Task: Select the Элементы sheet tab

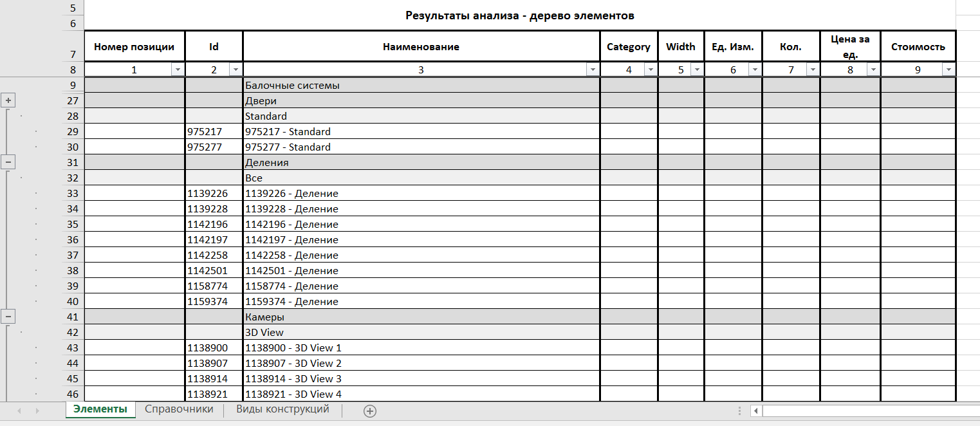Action: pos(100,409)
